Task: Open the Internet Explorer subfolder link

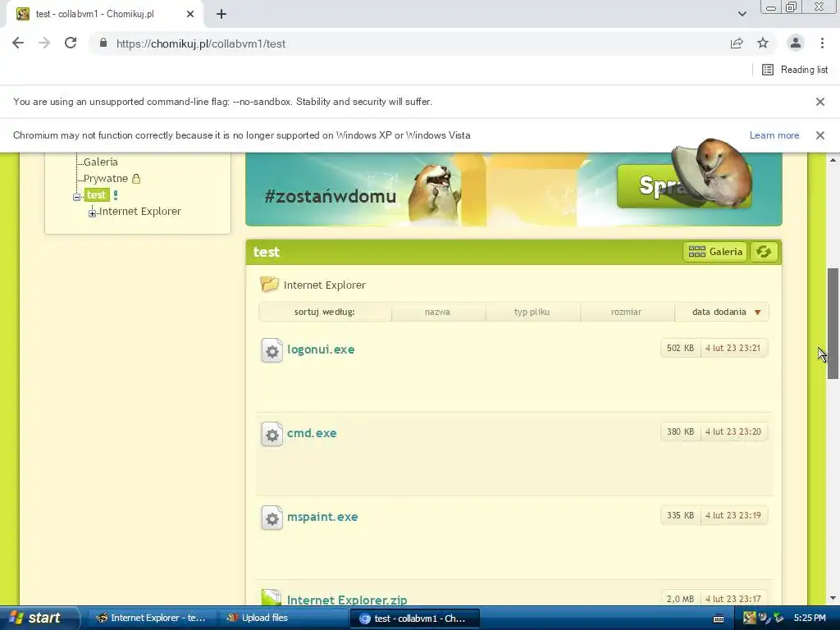Action: pyautogui.click(x=325, y=285)
